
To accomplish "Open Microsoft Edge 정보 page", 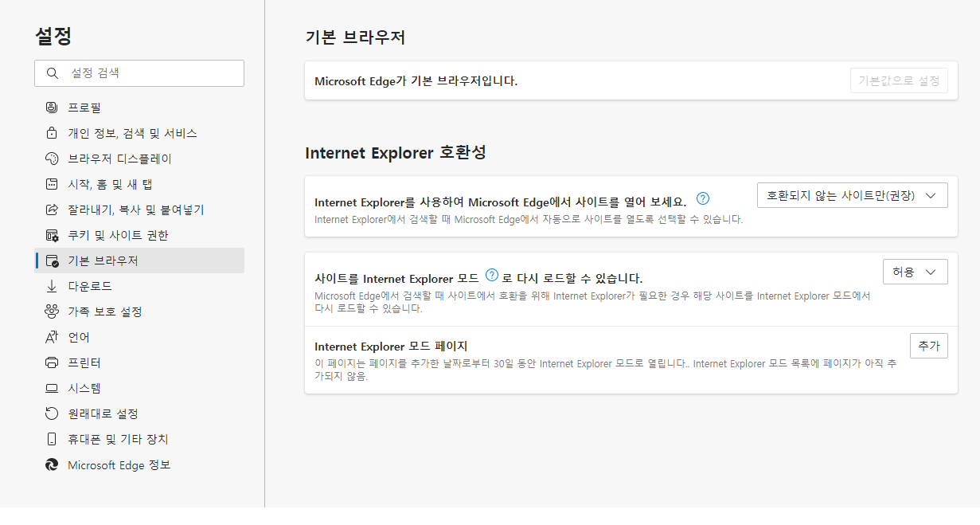I will [139, 464].
